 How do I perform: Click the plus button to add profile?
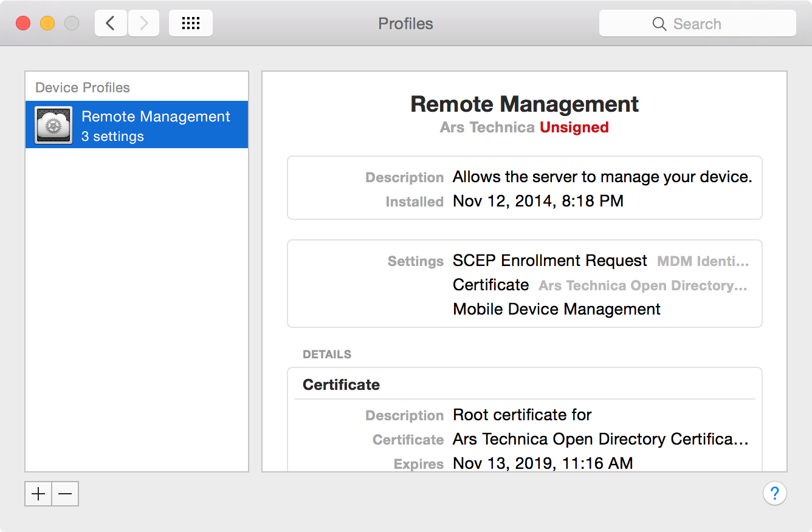(38, 494)
